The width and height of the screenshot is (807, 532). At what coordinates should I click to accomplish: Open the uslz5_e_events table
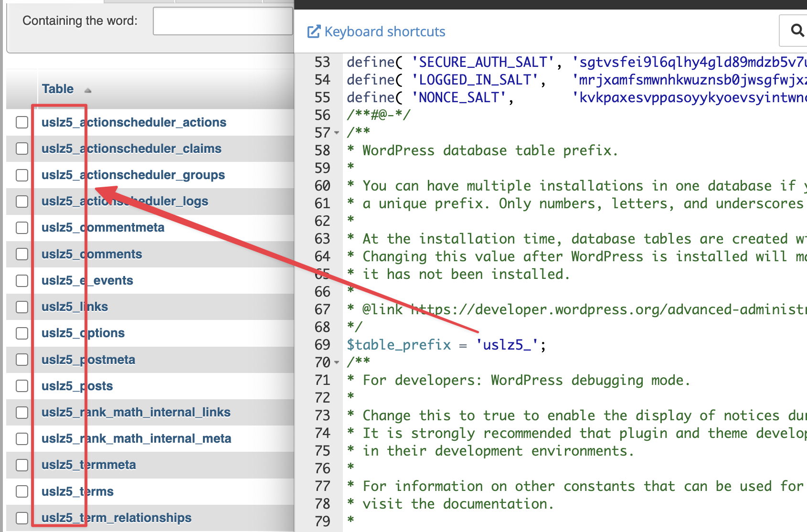coord(87,280)
